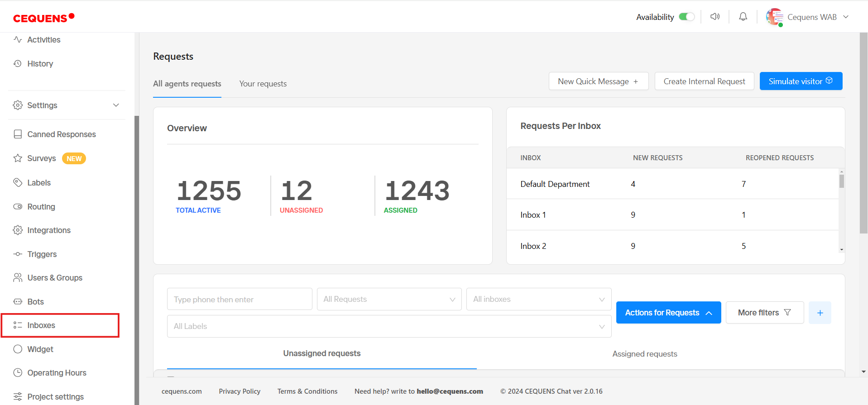Click the Operating Hours clock icon
The image size is (868, 405).
(18, 373)
